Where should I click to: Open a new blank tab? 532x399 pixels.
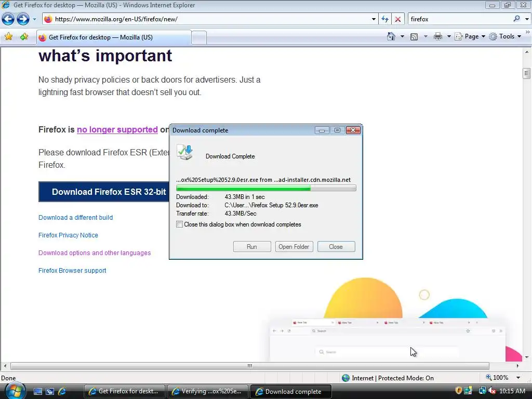199,37
